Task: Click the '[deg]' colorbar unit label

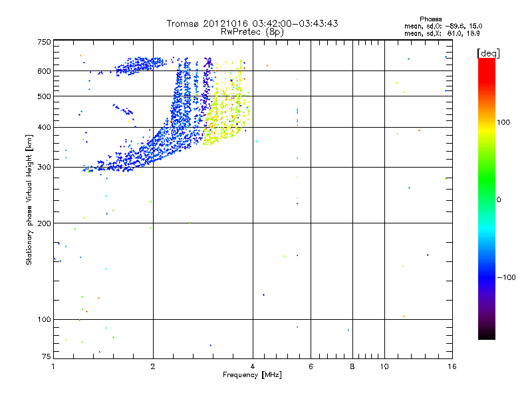Action: click(488, 53)
